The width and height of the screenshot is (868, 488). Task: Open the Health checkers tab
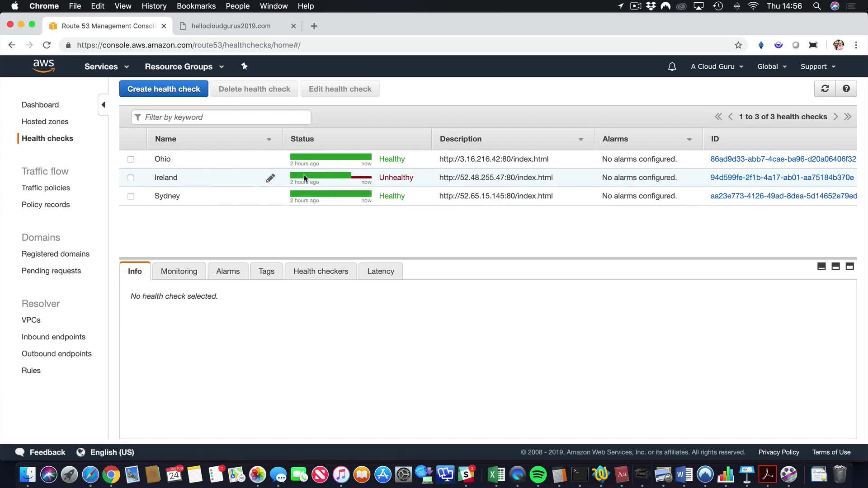tap(321, 271)
